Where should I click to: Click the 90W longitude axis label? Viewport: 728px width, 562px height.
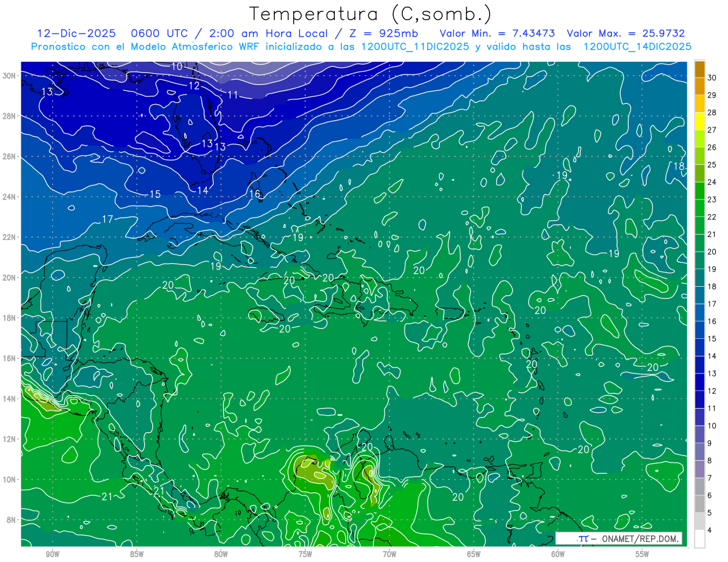point(52,555)
